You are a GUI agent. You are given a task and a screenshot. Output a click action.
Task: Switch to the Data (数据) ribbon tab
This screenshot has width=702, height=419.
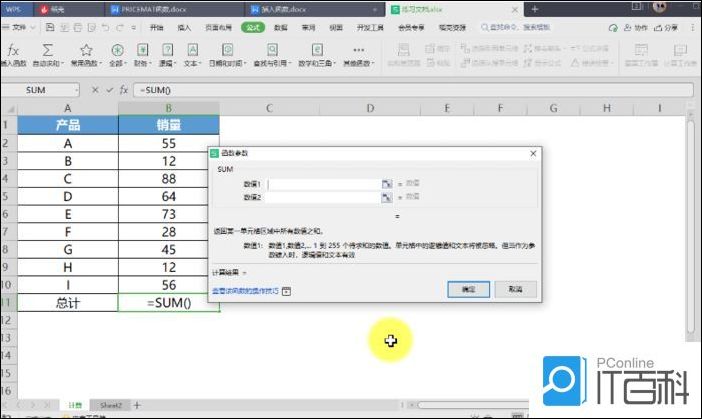point(280,28)
